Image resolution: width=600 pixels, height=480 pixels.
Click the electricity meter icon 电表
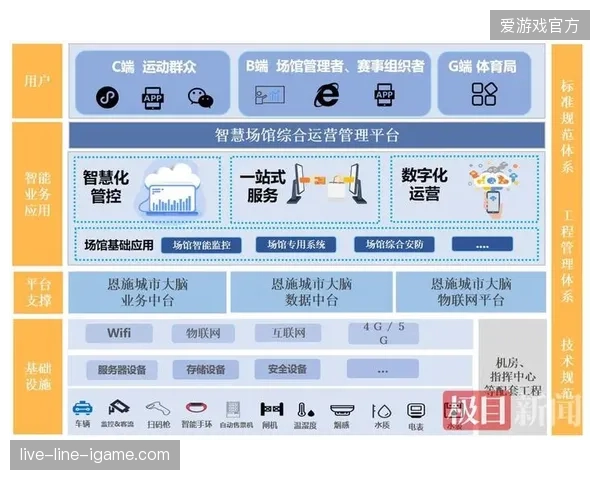[x=416, y=411]
